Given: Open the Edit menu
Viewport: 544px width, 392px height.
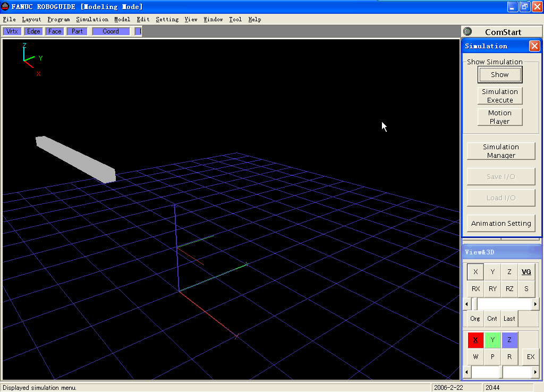Looking at the screenshot, I should tap(143, 20).
